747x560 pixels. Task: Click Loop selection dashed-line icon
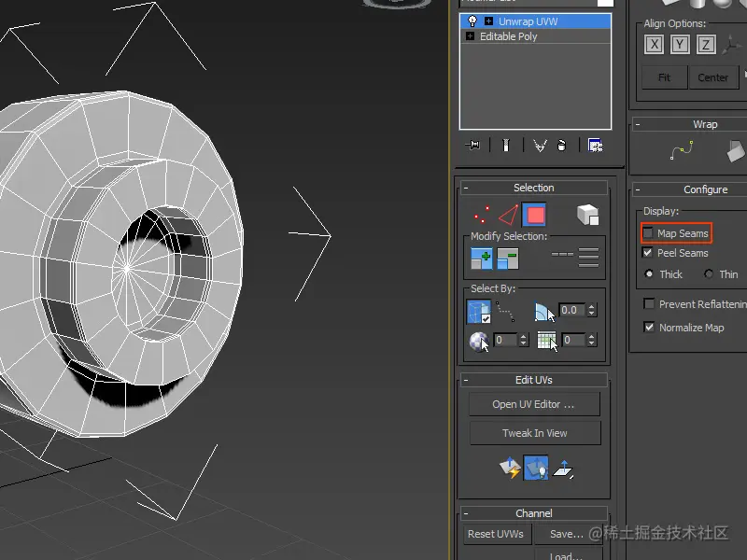point(562,254)
